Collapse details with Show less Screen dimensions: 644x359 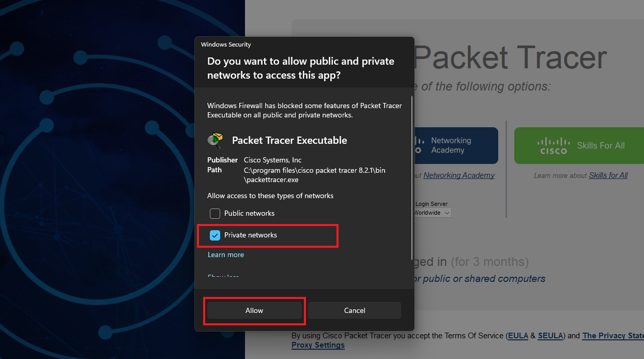223,276
